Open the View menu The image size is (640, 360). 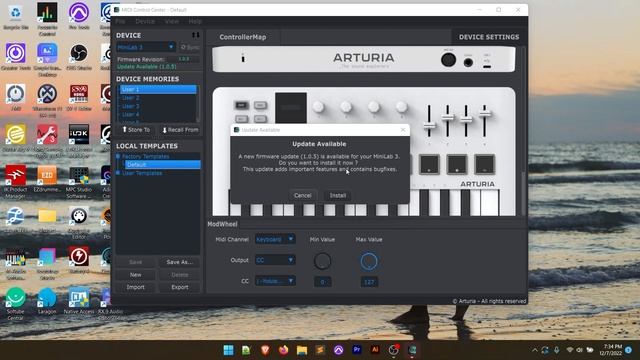[x=171, y=21]
